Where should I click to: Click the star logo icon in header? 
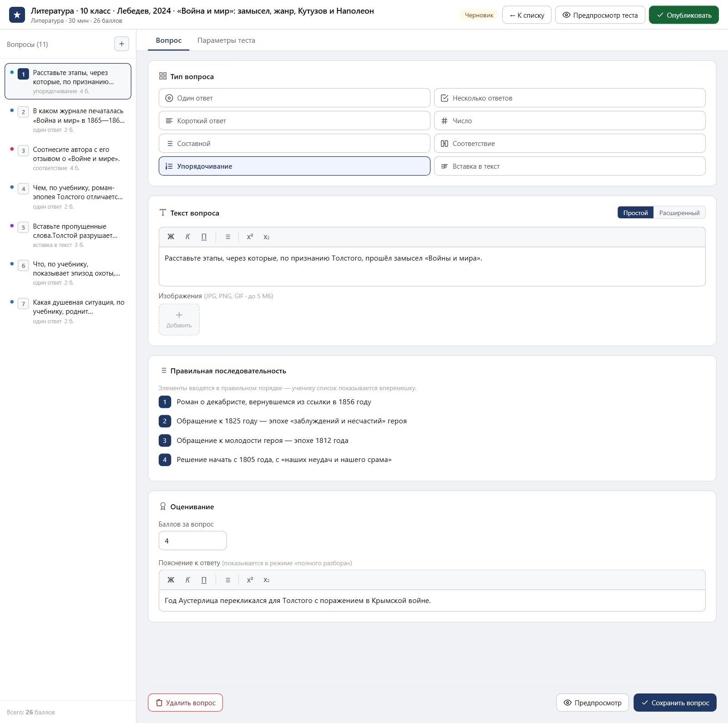(17, 15)
